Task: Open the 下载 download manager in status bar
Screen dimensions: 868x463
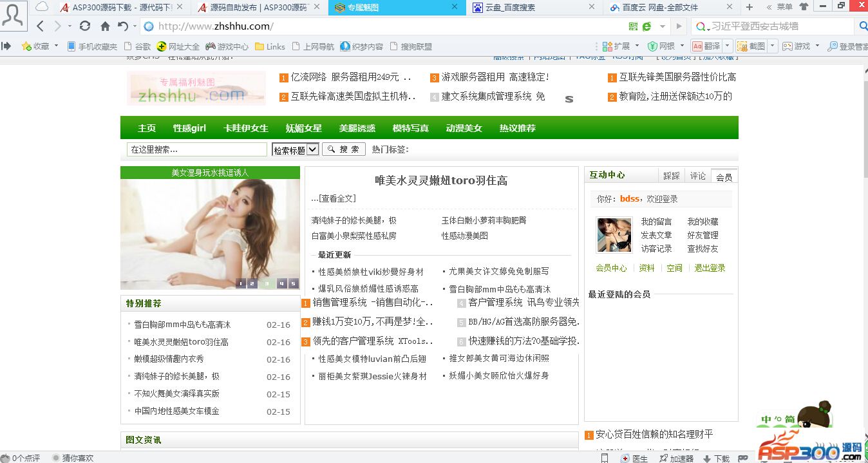Action: click(x=716, y=458)
